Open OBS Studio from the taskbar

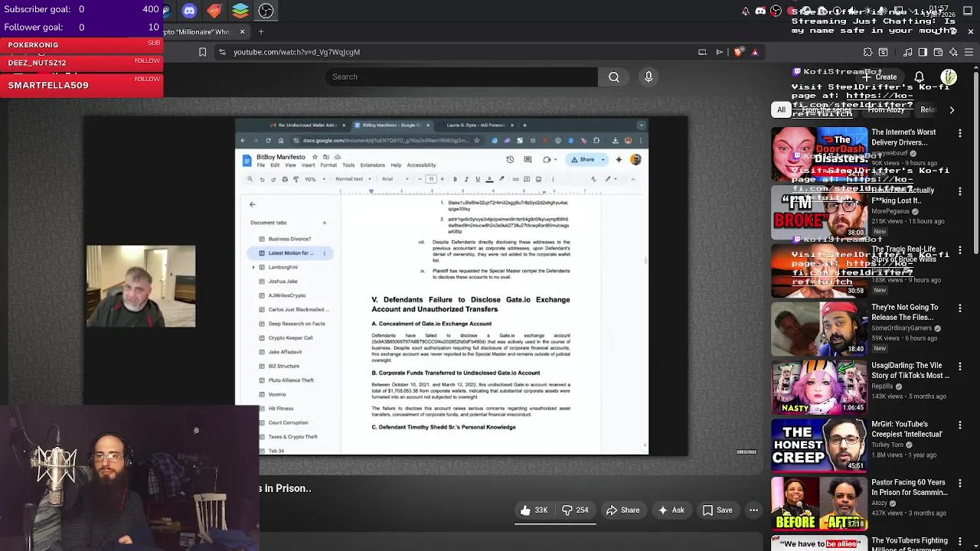point(266,11)
